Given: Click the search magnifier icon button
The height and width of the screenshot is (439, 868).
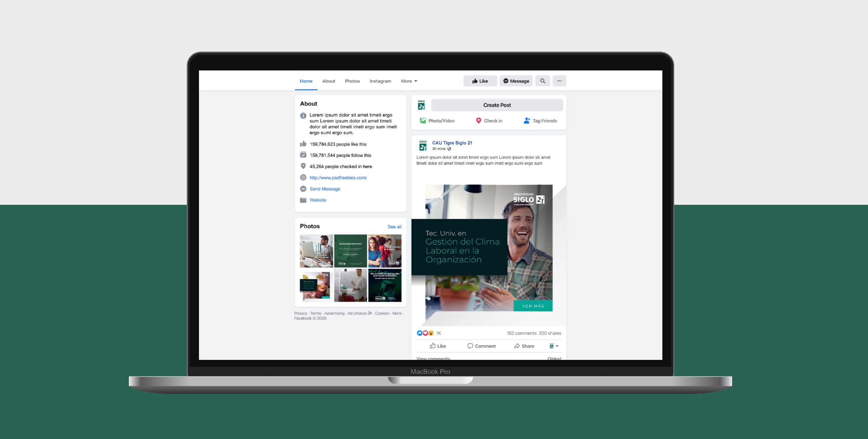Looking at the screenshot, I should 542,81.
